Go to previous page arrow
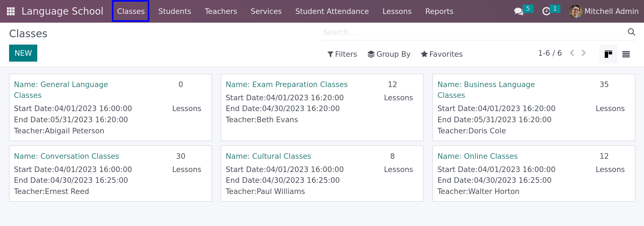This screenshot has width=644, height=226. (572, 53)
